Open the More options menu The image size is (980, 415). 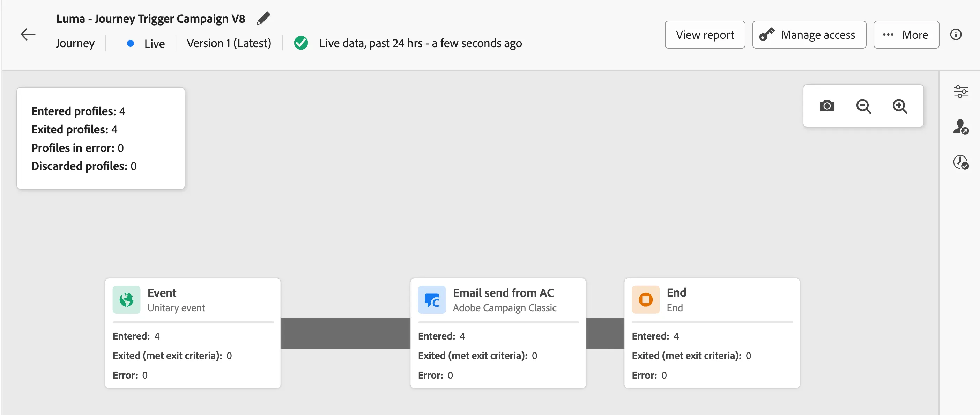pos(906,34)
